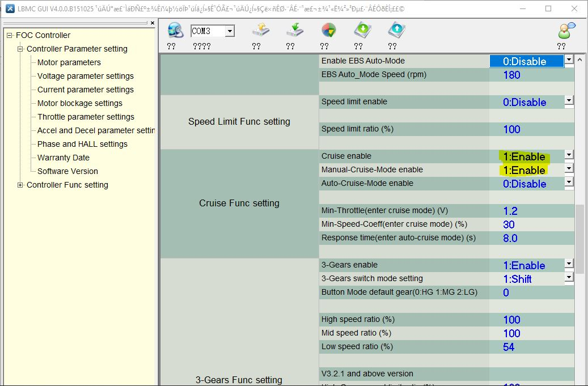Open Throttle parameter settings in the tree

pos(86,117)
